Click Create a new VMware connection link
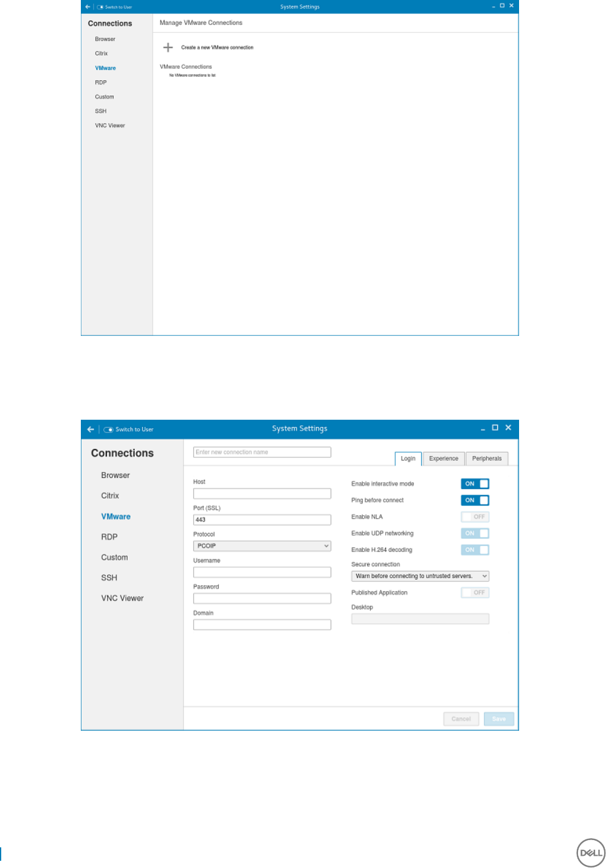This screenshot has width=606, height=868. click(x=217, y=47)
